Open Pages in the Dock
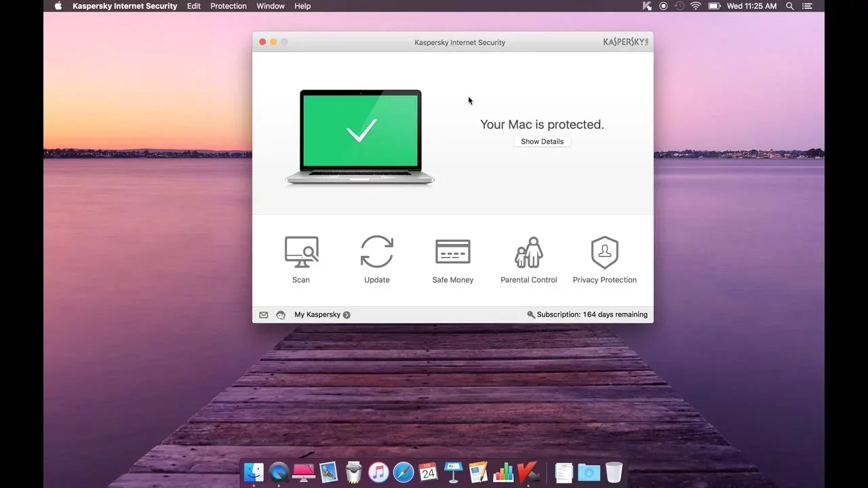868x488 pixels. pyautogui.click(x=478, y=472)
